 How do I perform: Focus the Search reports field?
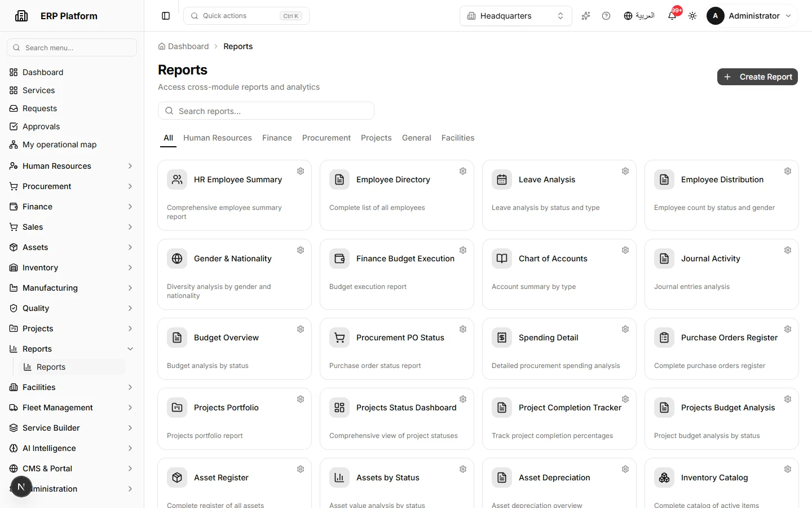pyautogui.click(x=266, y=111)
